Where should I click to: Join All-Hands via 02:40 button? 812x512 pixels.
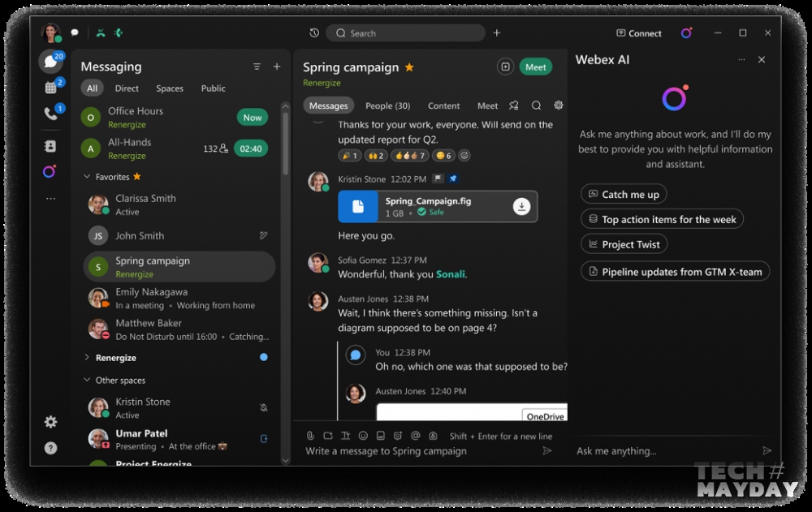click(251, 148)
